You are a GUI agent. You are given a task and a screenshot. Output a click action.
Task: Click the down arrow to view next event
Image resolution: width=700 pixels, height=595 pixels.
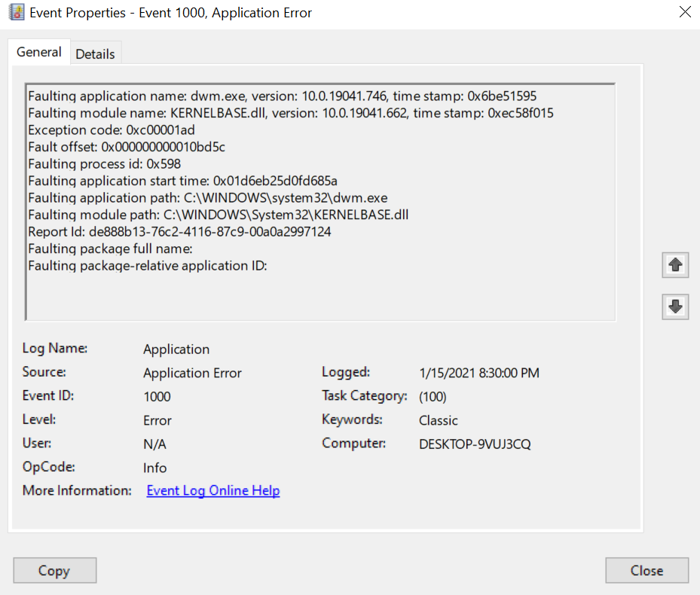tap(675, 307)
